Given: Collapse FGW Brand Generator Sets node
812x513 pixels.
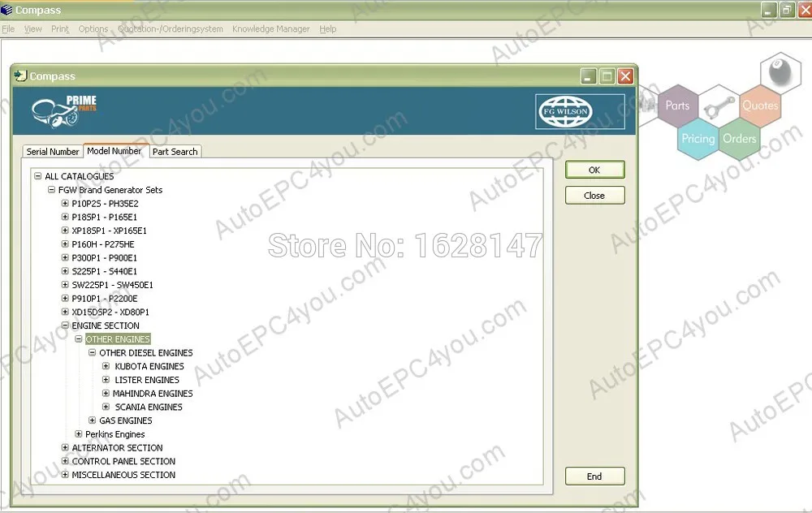Looking at the screenshot, I should point(51,189).
